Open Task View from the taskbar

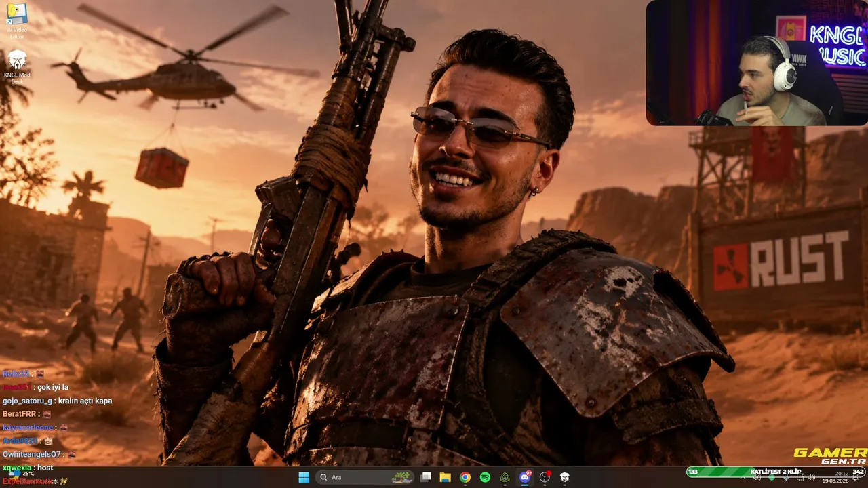425,477
